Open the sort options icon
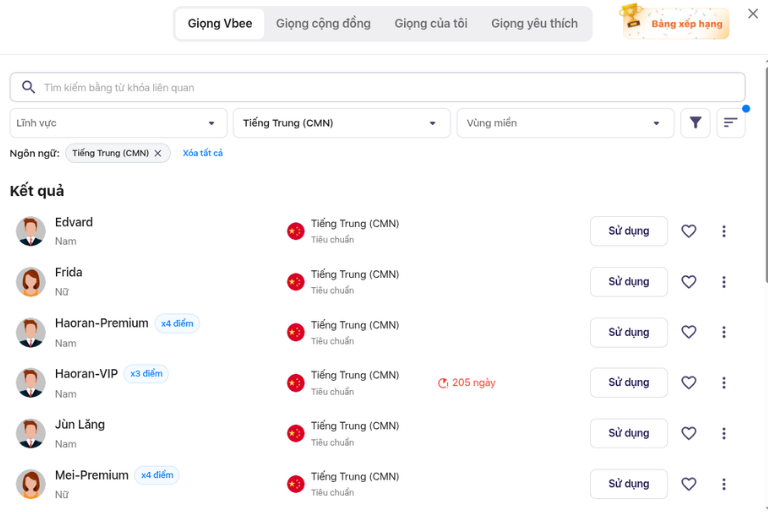768x512 pixels. [730, 122]
